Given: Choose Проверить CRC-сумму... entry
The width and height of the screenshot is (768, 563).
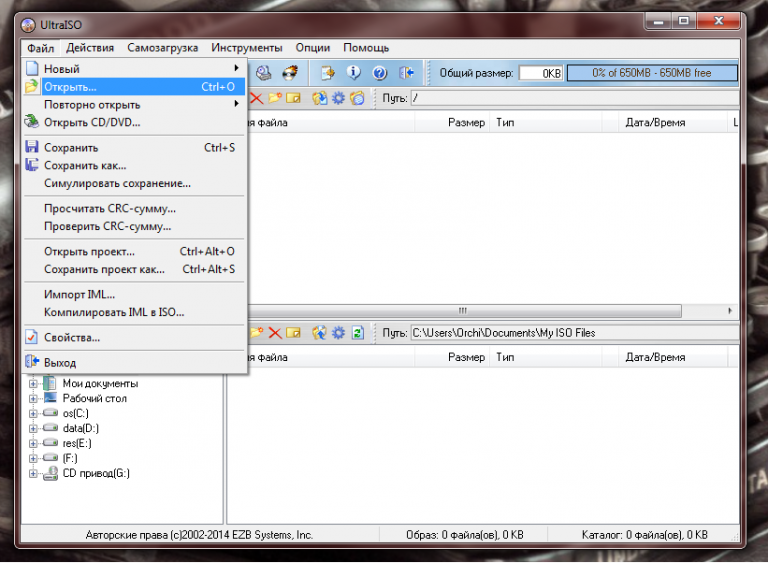Looking at the screenshot, I should 134,226.
